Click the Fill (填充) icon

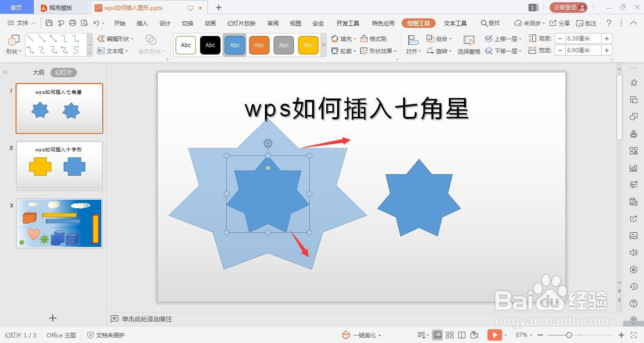(335, 39)
